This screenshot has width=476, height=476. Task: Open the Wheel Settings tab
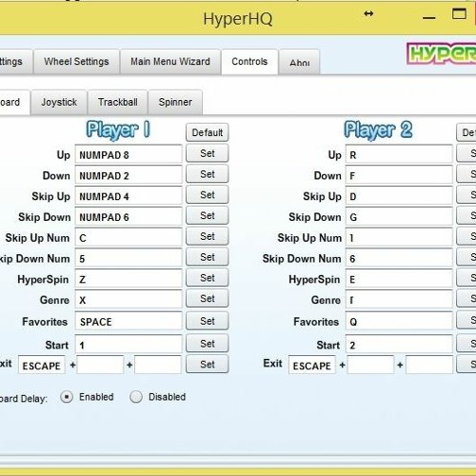pyautogui.click(x=76, y=62)
